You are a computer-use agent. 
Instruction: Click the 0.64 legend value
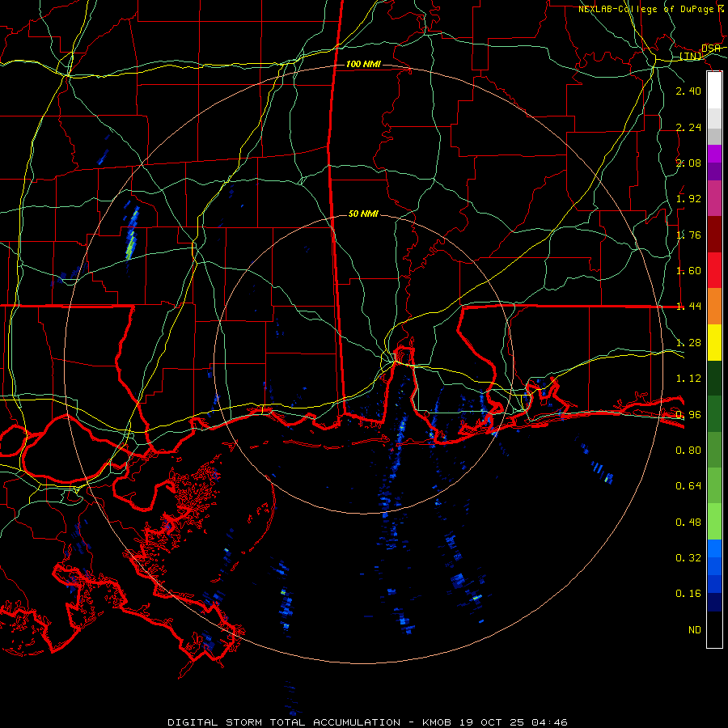coord(688,486)
